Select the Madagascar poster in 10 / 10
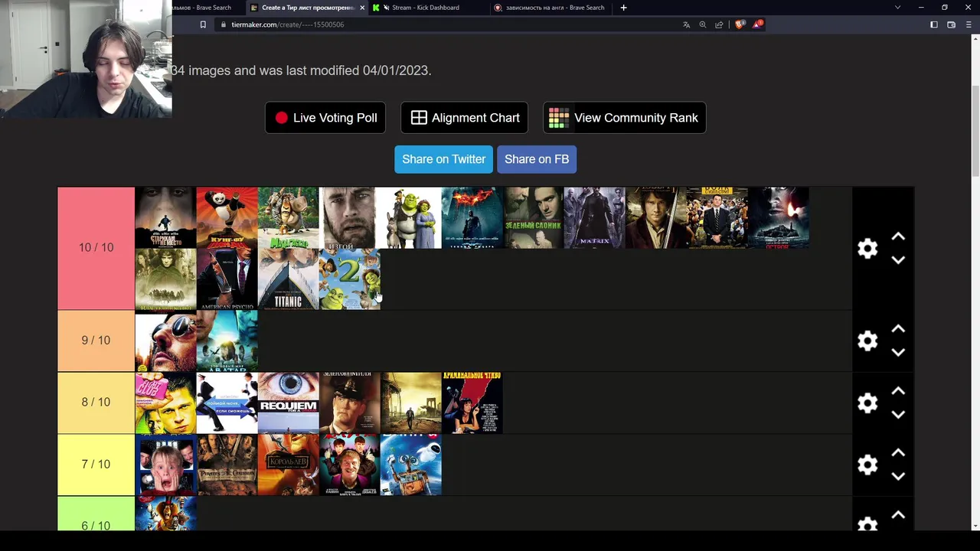The height and width of the screenshot is (551, 980). click(x=289, y=217)
